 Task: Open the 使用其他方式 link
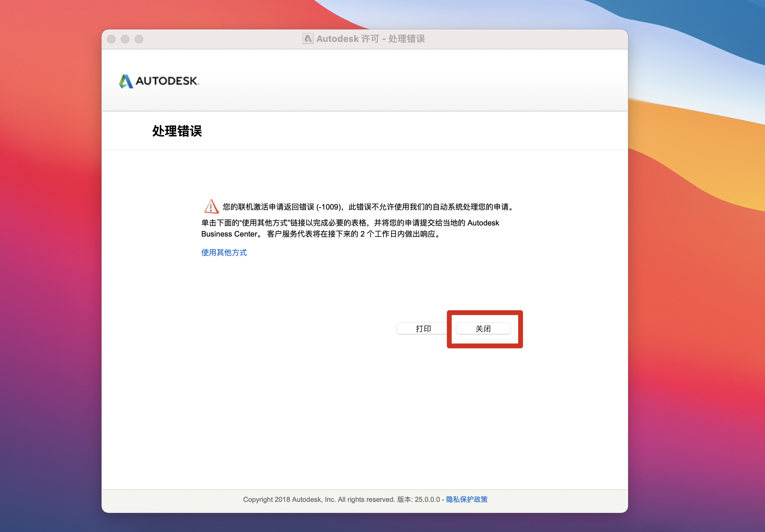(224, 252)
